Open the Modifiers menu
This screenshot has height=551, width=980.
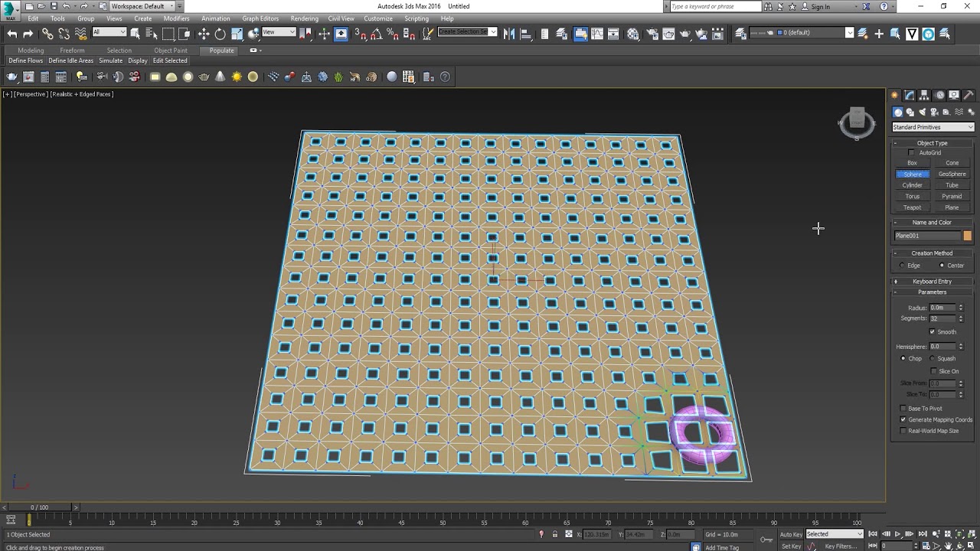pyautogui.click(x=177, y=18)
